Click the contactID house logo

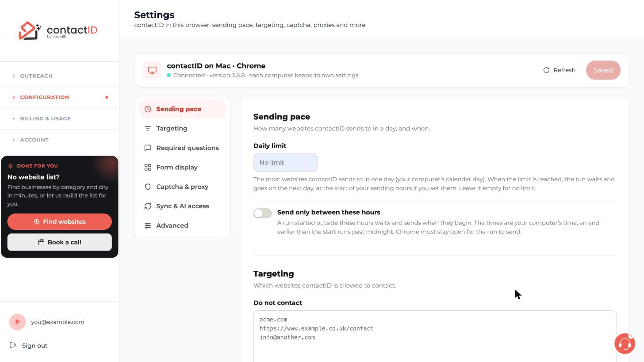click(x=30, y=30)
